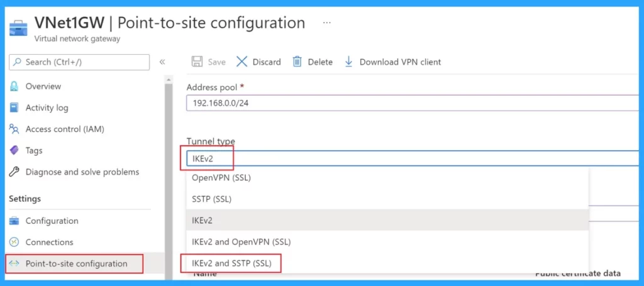The width and height of the screenshot is (644, 286).
Task: Click the Configuration briefcase icon
Action: [x=14, y=221]
